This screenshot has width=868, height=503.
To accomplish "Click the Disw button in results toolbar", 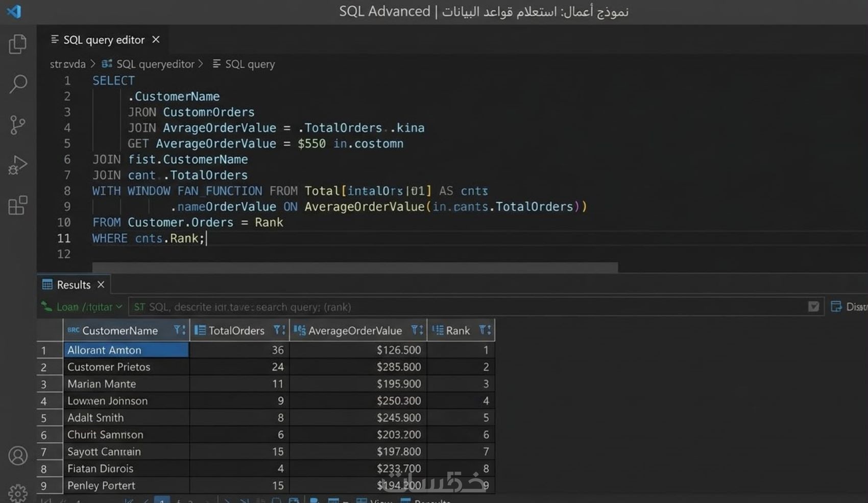I will [x=849, y=307].
